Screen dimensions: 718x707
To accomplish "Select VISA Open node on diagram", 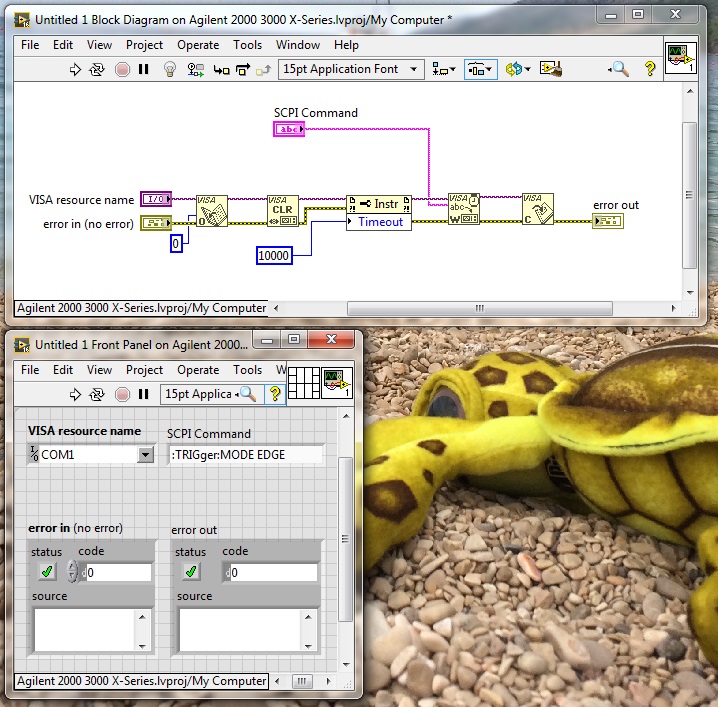I will point(212,211).
